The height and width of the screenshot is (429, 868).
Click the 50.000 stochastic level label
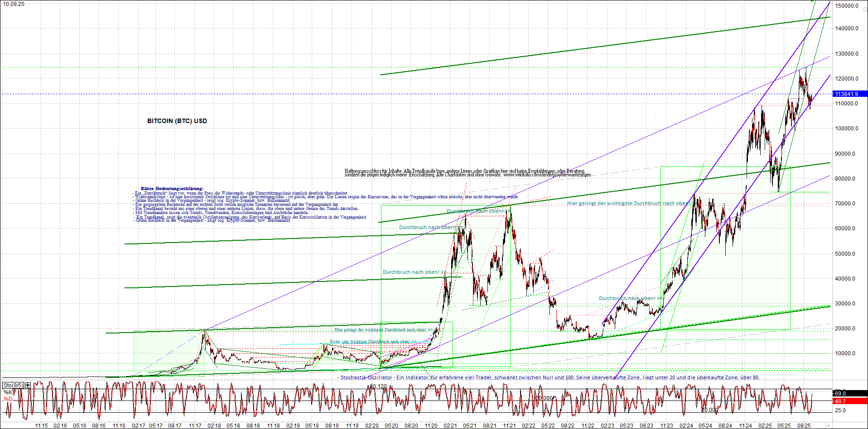point(545,398)
